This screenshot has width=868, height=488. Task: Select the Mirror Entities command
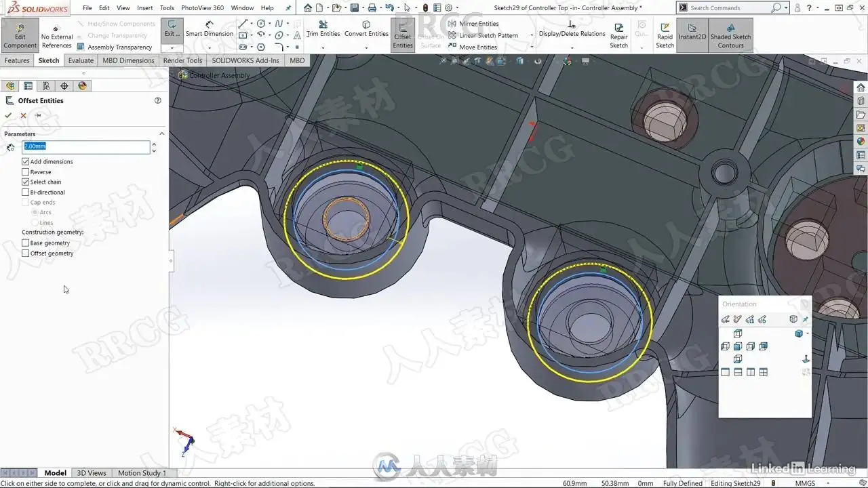[473, 24]
